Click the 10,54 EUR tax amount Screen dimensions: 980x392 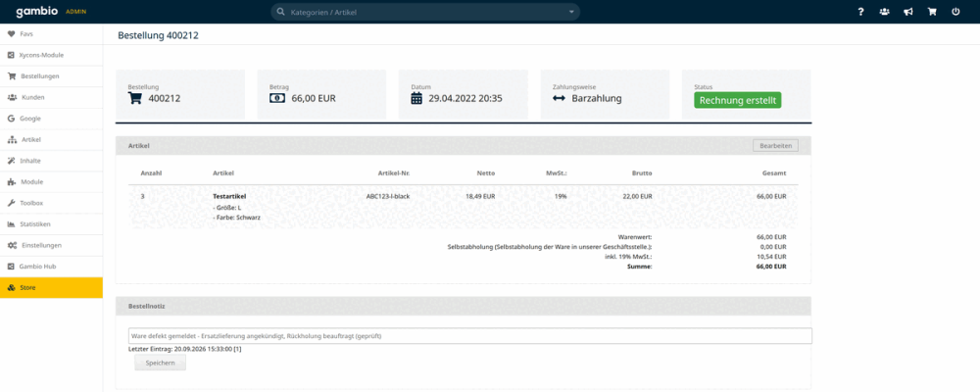[x=771, y=257]
